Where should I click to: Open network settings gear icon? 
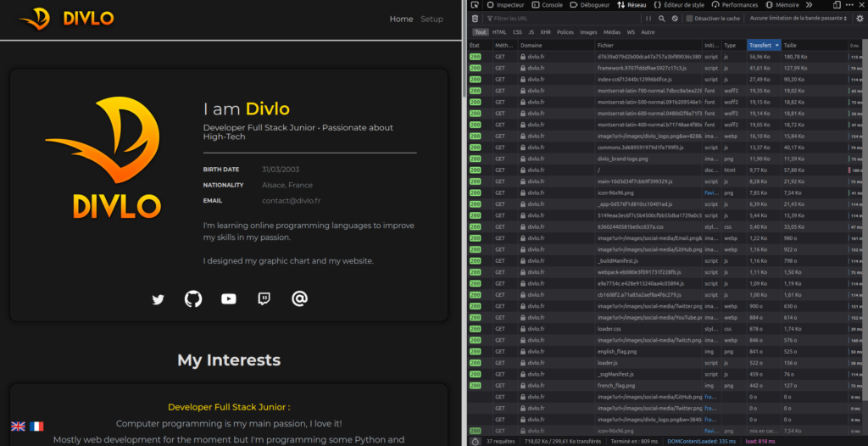(860, 19)
